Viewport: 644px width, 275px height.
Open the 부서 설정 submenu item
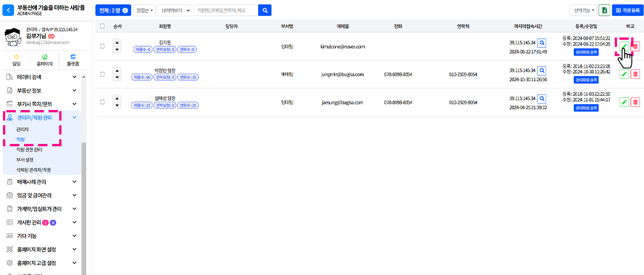pyautogui.click(x=25, y=160)
